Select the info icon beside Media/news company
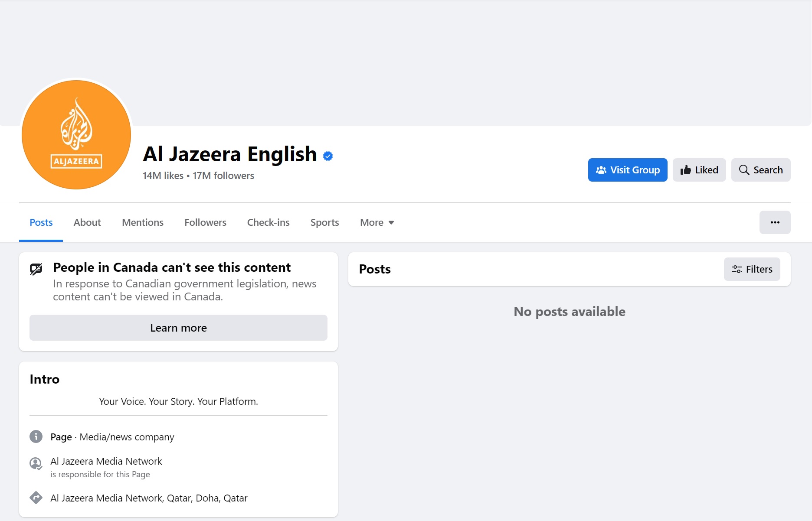 coord(36,437)
